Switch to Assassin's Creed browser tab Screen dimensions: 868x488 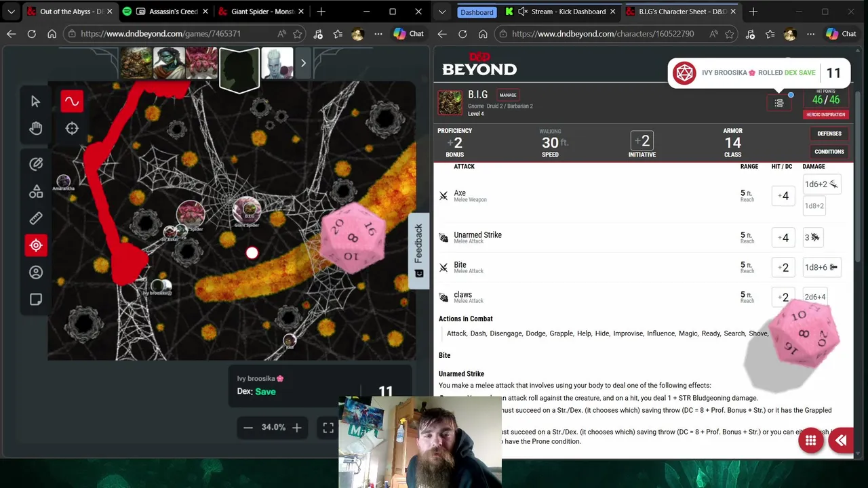[x=167, y=12]
